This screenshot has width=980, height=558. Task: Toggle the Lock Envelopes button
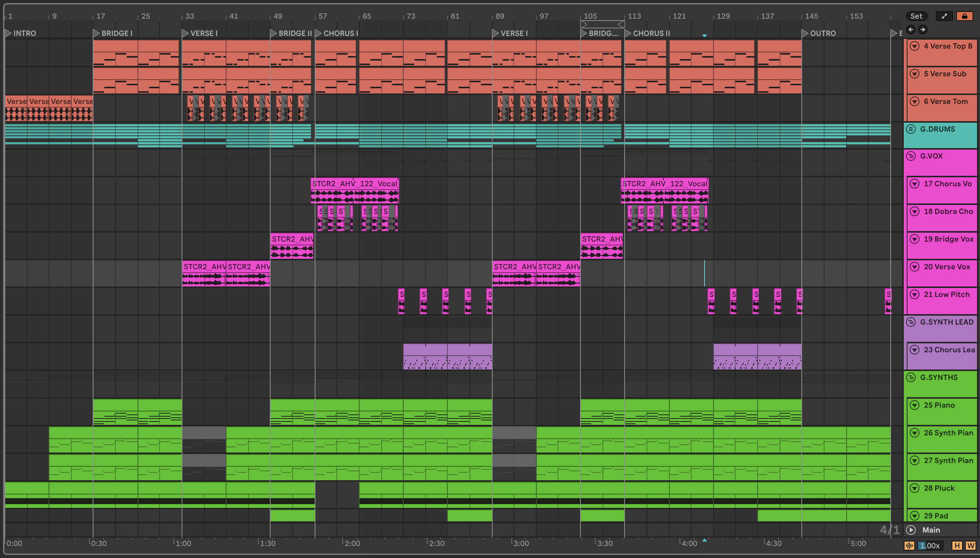pos(964,16)
